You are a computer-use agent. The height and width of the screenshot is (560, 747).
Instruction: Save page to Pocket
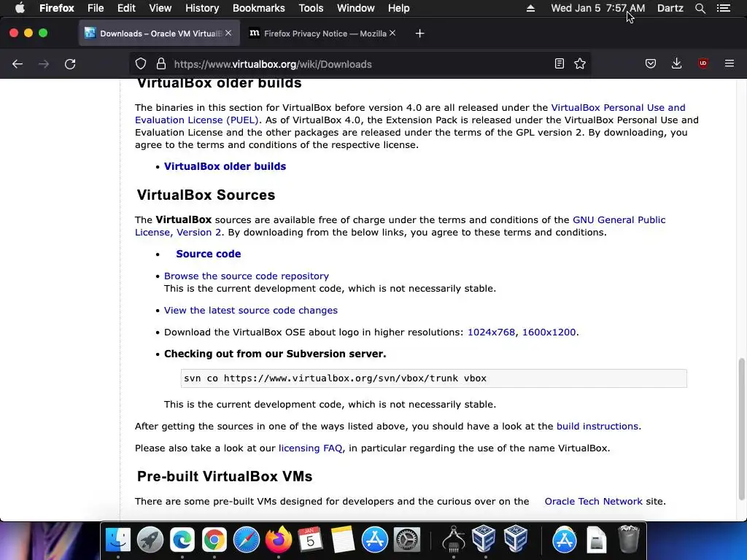(x=651, y=64)
